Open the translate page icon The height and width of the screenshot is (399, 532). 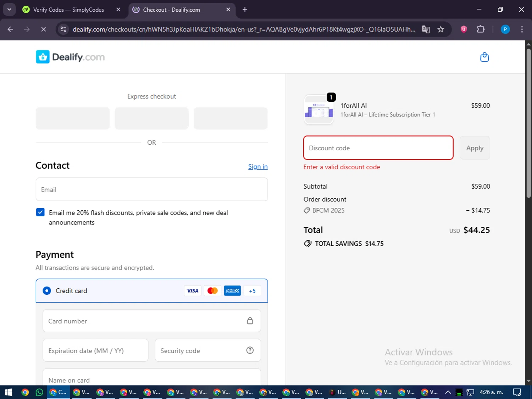tap(426, 29)
